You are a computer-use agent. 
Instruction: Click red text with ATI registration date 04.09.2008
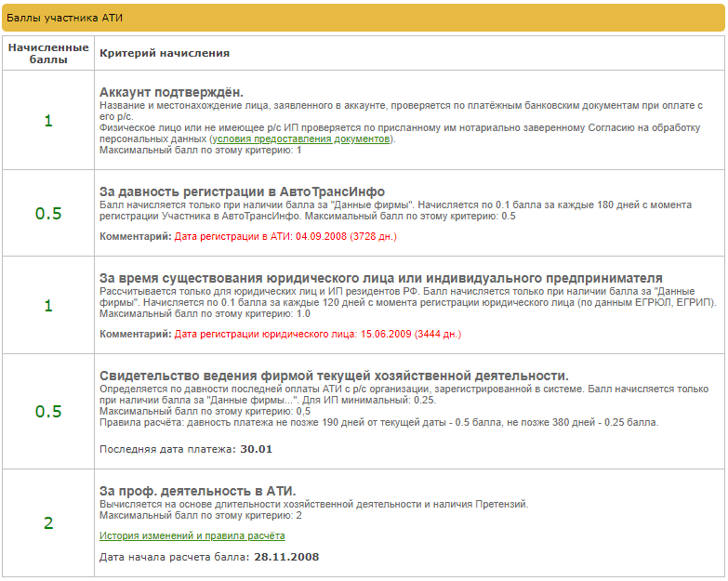click(285, 236)
